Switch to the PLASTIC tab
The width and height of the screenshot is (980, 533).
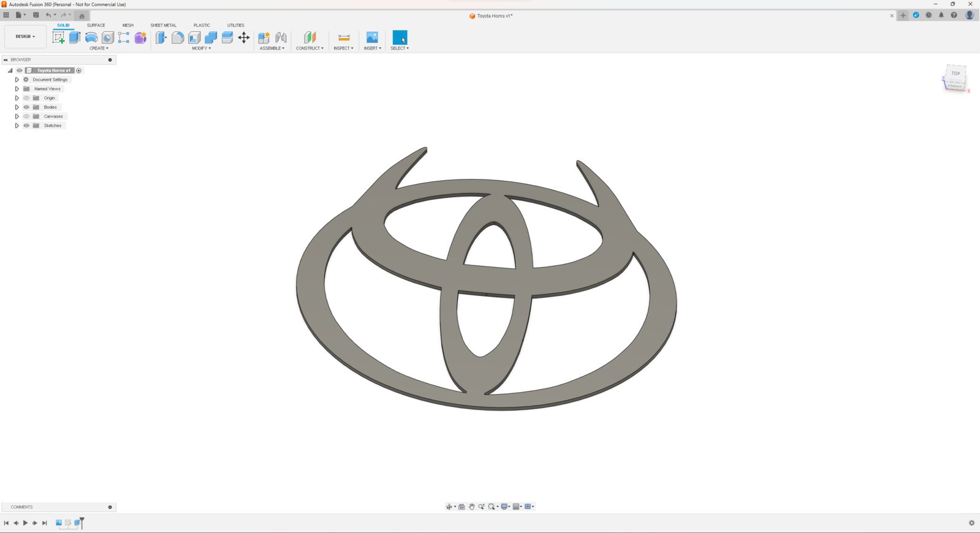(x=202, y=25)
